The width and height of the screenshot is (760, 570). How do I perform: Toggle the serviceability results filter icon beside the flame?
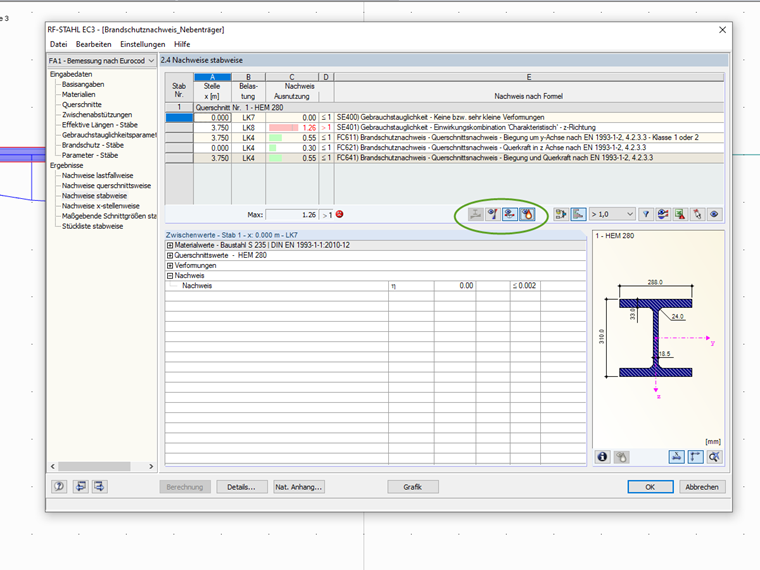[509, 214]
